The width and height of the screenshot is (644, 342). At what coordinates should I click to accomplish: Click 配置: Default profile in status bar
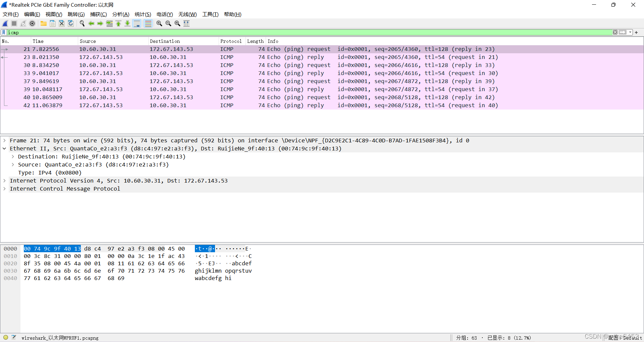point(625,338)
